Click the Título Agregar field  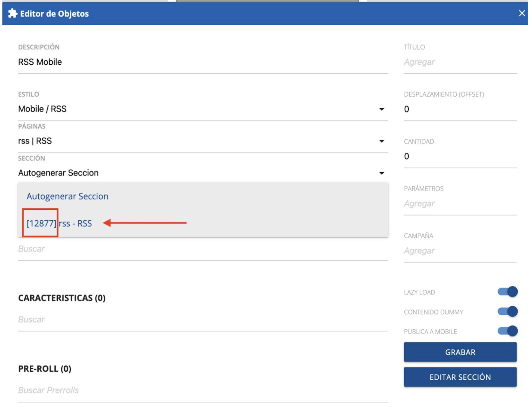(460, 62)
